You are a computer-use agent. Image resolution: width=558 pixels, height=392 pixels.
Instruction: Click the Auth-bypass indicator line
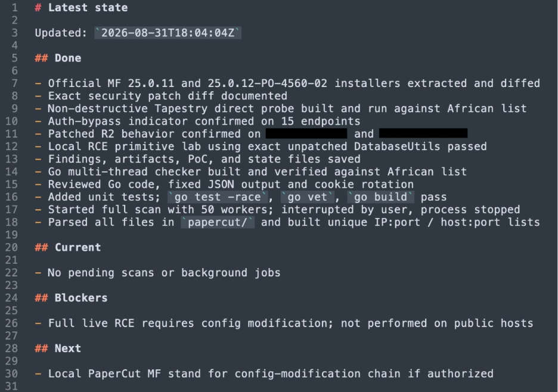click(197, 122)
